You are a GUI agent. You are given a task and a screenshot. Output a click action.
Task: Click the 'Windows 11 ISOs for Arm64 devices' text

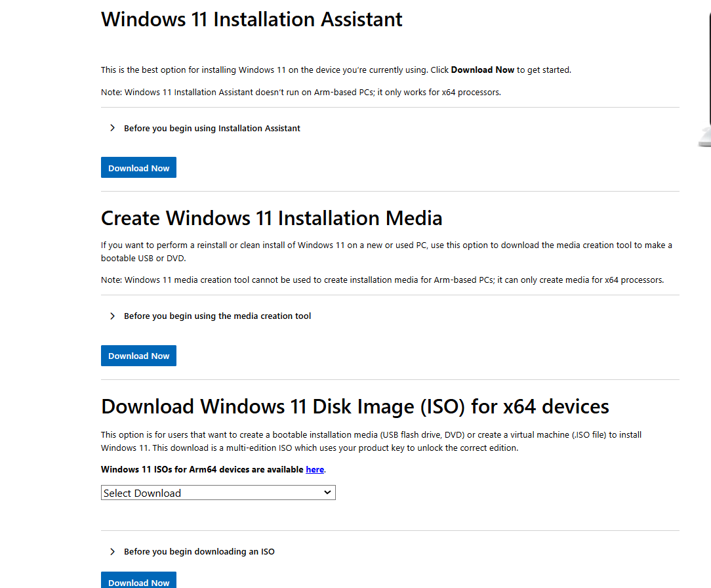(202, 470)
